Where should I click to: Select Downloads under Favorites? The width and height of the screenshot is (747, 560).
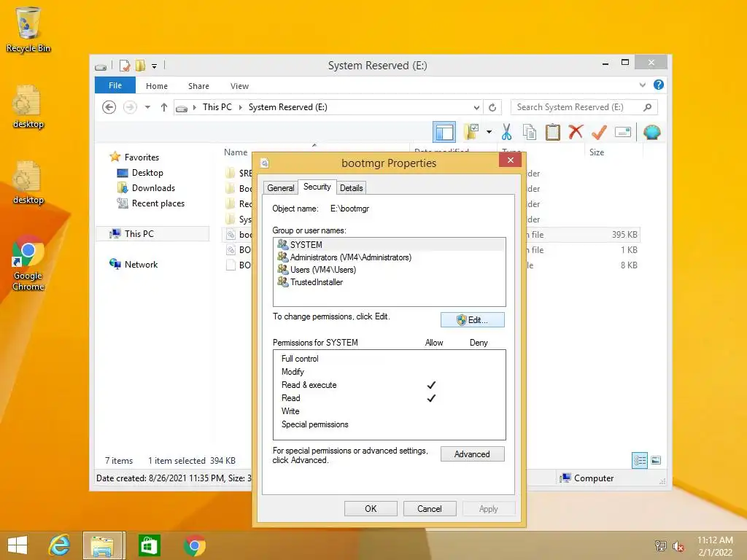coord(153,187)
